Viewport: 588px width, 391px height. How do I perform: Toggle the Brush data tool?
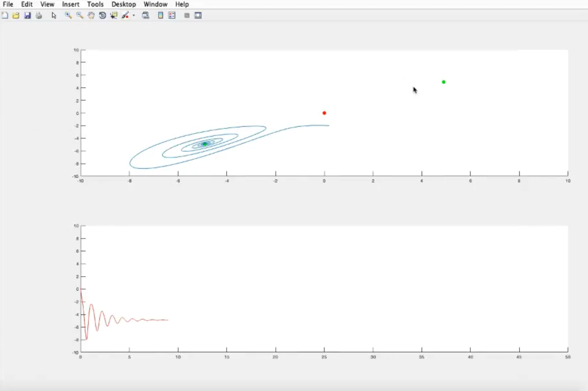pyautogui.click(x=125, y=16)
